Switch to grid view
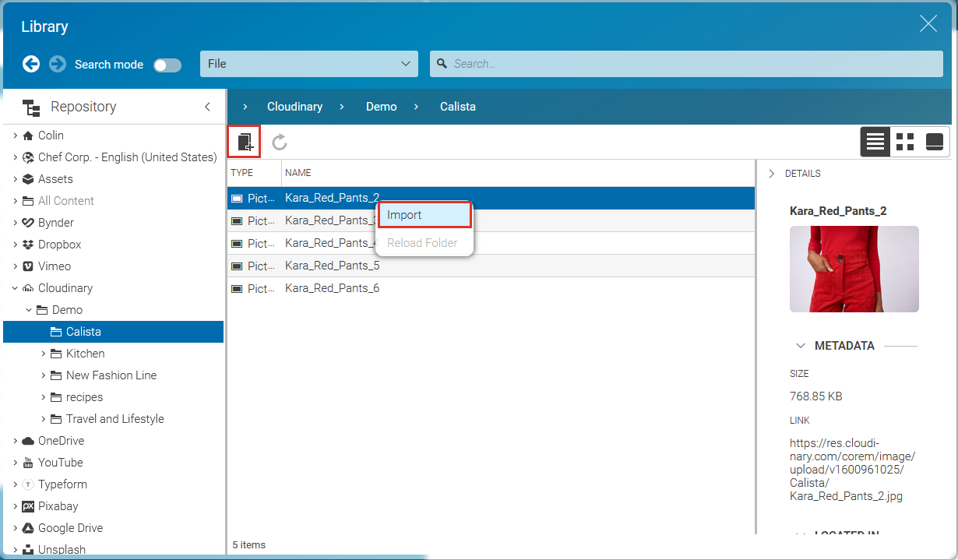The width and height of the screenshot is (958, 560). pyautogui.click(x=904, y=142)
